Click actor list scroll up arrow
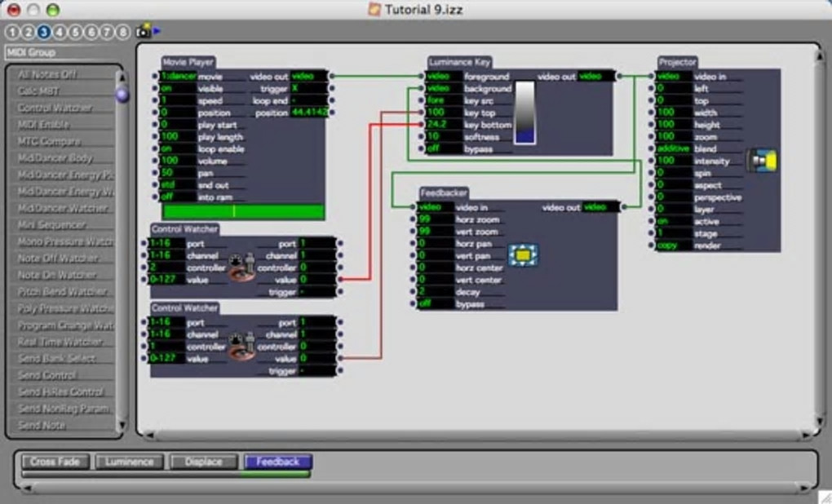Viewport: 832px width, 504px height. tap(122, 77)
